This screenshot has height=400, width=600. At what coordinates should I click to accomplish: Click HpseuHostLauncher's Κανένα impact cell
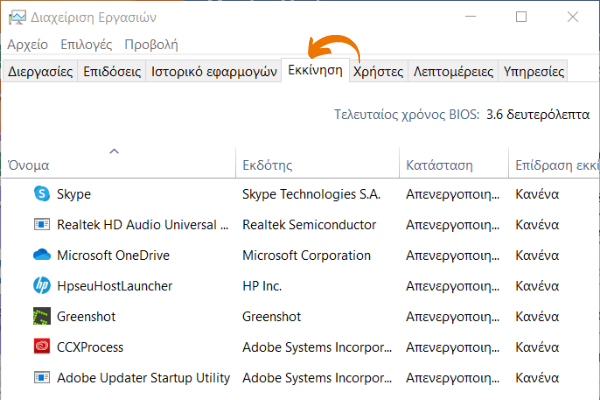pyautogui.click(x=537, y=286)
